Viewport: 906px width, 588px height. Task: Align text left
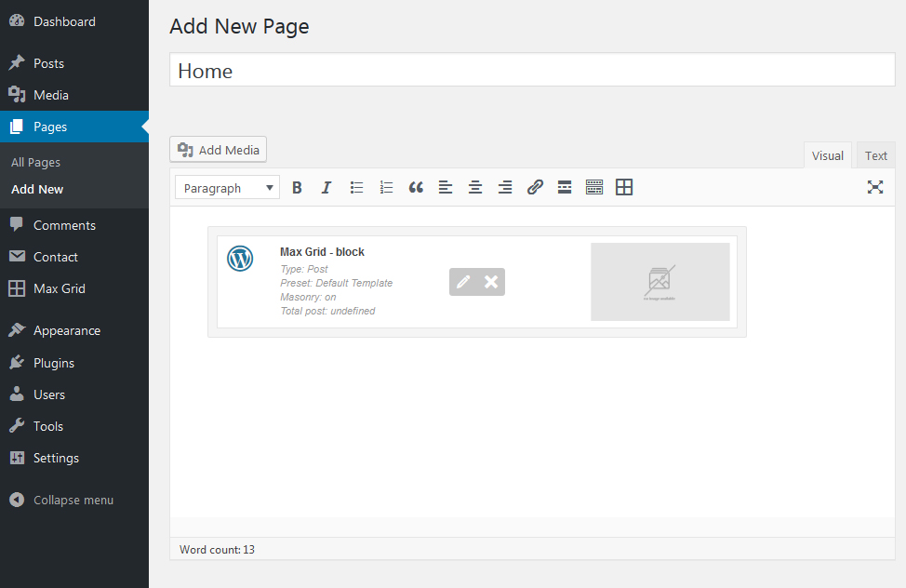tap(446, 187)
